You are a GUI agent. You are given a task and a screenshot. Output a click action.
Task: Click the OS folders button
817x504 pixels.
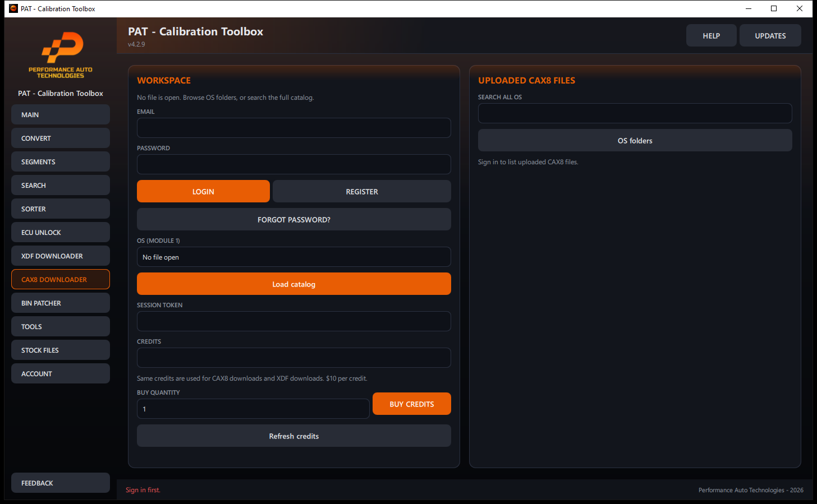pyautogui.click(x=635, y=140)
